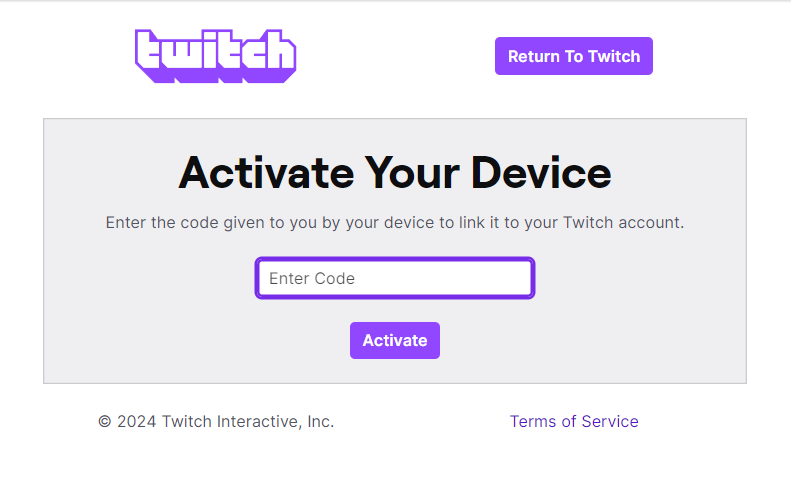791x483 pixels.
Task: Leave activation page via Return To Twitch
Action: point(574,56)
